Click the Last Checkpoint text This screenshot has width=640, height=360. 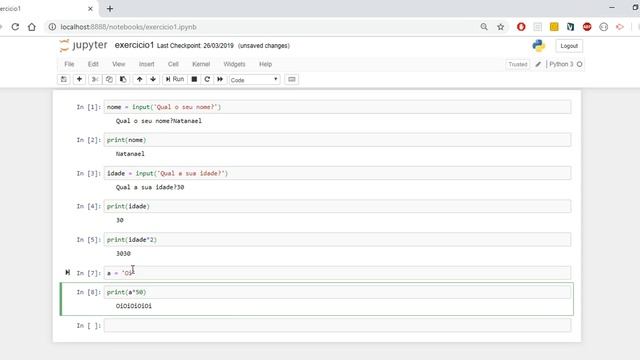pos(195,46)
